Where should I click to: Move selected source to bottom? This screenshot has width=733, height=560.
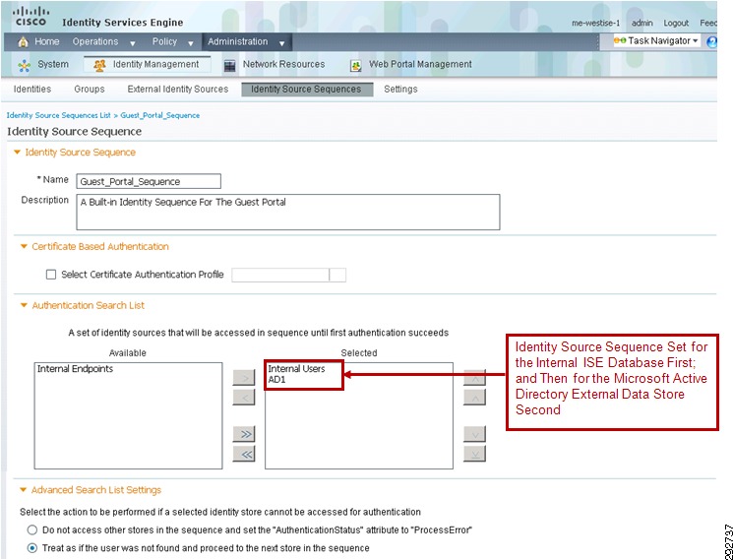(474, 454)
